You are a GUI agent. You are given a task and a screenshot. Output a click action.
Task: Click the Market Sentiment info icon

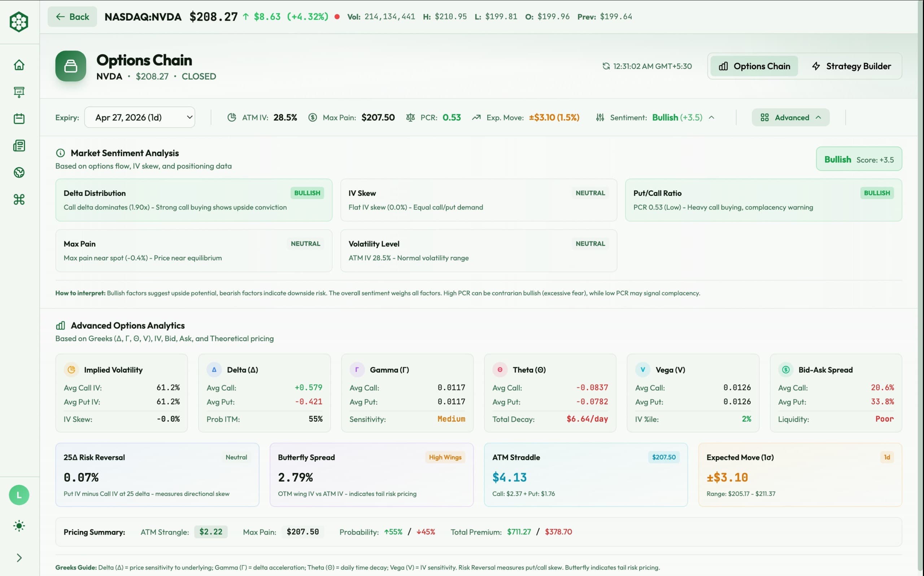(60, 153)
